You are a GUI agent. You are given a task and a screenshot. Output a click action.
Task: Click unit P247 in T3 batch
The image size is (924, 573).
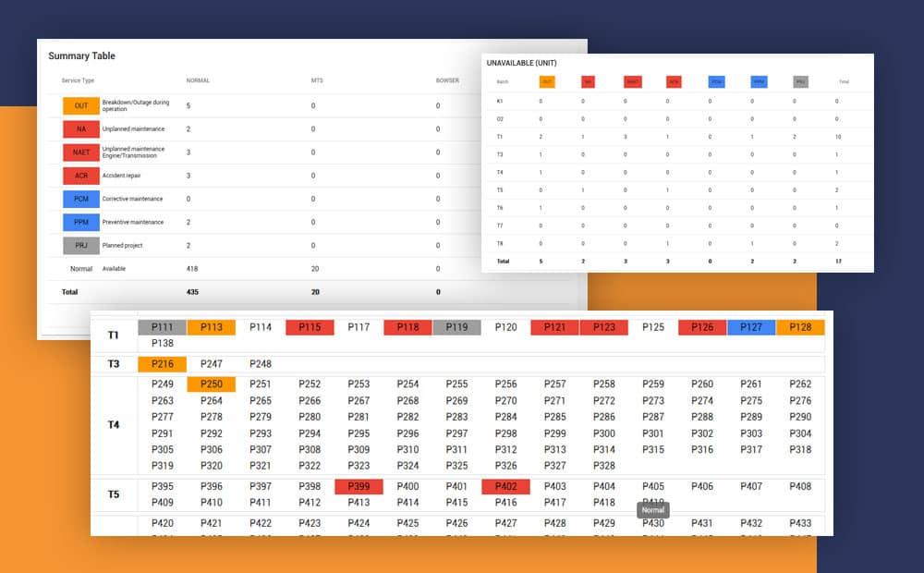coord(212,364)
